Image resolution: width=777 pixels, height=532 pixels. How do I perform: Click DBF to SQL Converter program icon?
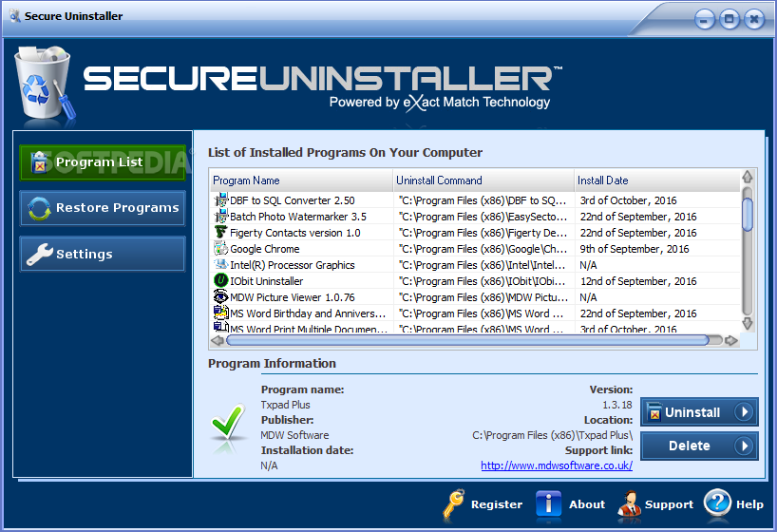pyautogui.click(x=220, y=199)
